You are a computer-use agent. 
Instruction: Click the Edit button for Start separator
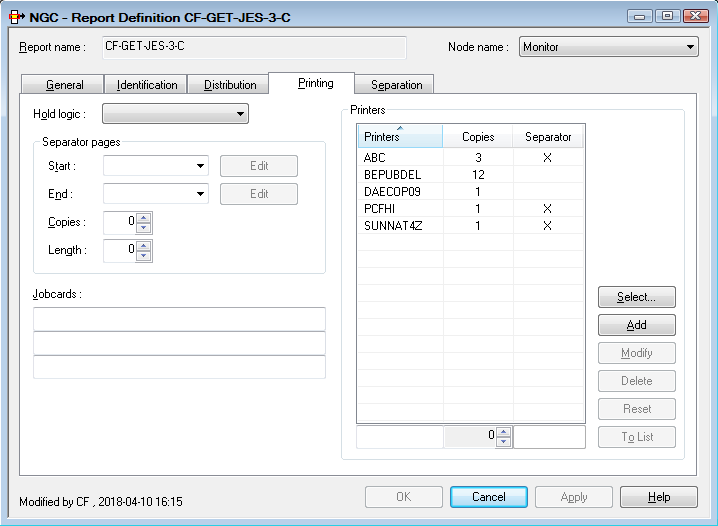click(x=259, y=166)
